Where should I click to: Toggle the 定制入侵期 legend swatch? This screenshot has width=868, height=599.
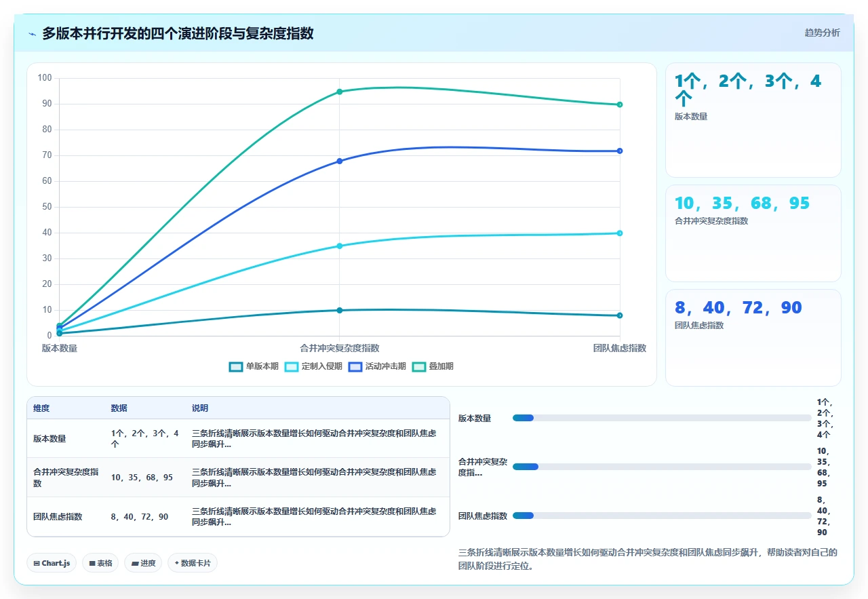tap(292, 366)
